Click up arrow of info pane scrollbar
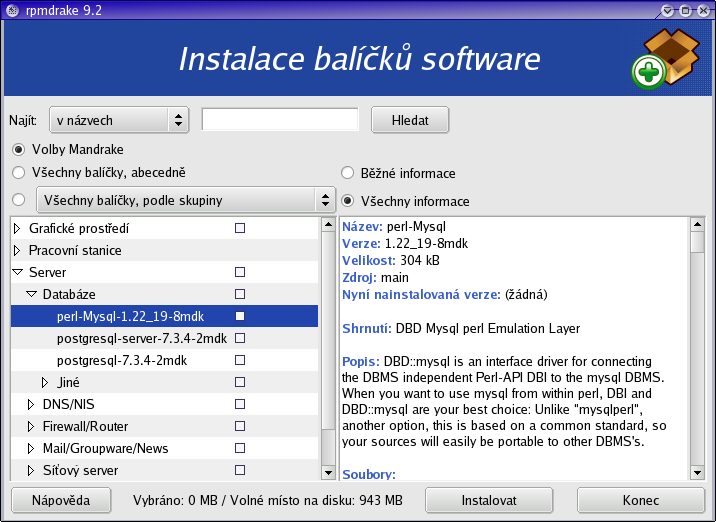This screenshot has height=522, width=716. (x=697, y=224)
